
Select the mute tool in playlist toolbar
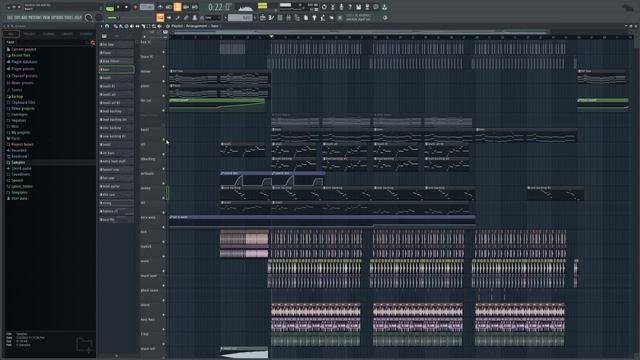[132, 26]
